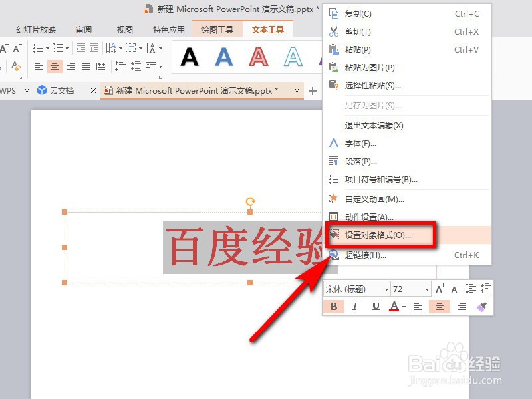The height and width of the screenshot is (399, 532).
Task: Open the View (视图) tab
Action: coord(125,30)
